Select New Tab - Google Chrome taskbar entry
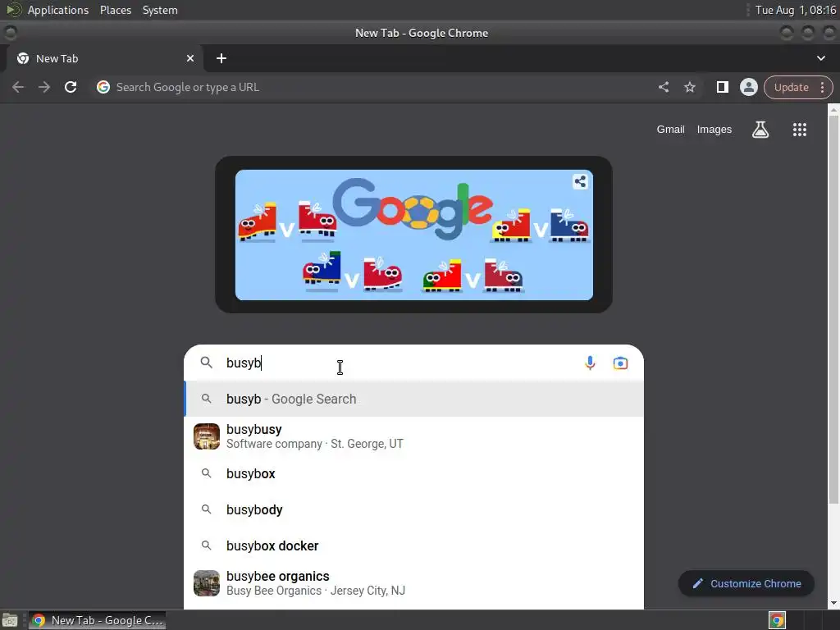This screenshot has width=840, height=630. click(x=97, y=620)
